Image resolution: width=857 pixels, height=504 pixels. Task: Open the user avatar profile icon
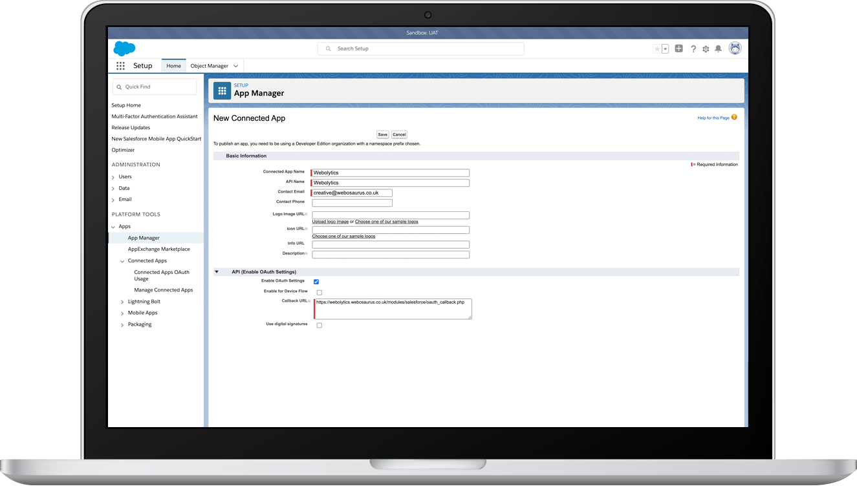point(735,48)
